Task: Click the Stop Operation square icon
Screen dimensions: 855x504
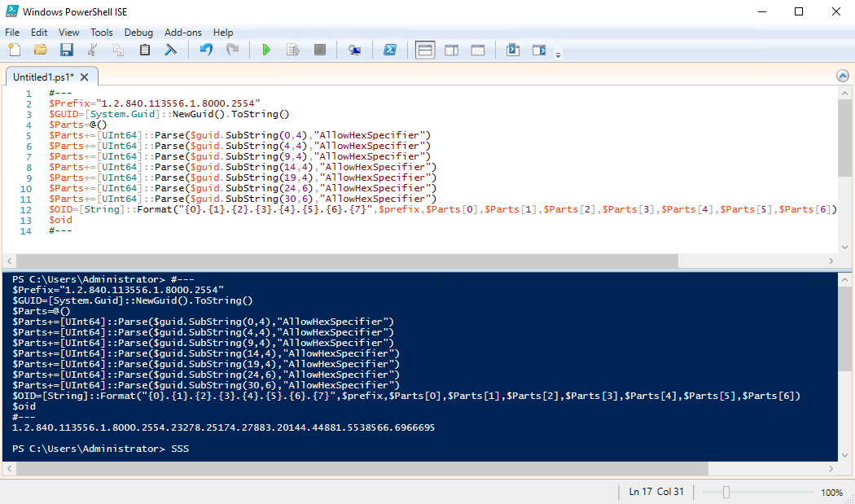Action: tap(320, 50)
